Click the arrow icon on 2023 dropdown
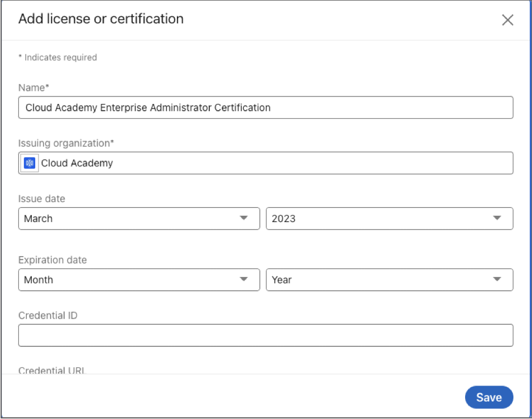Image resolution: width=532 pixels, height=419 pixels. tap(497, 218)
